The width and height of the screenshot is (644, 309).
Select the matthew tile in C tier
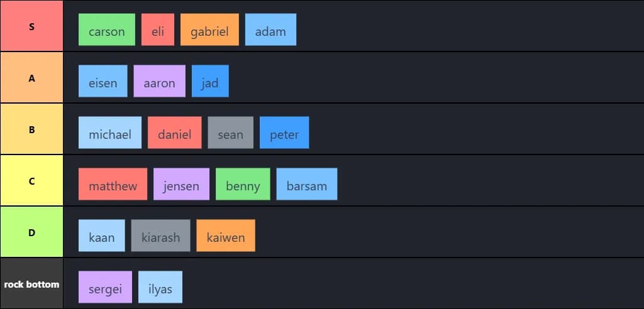(x=113, y=184)
